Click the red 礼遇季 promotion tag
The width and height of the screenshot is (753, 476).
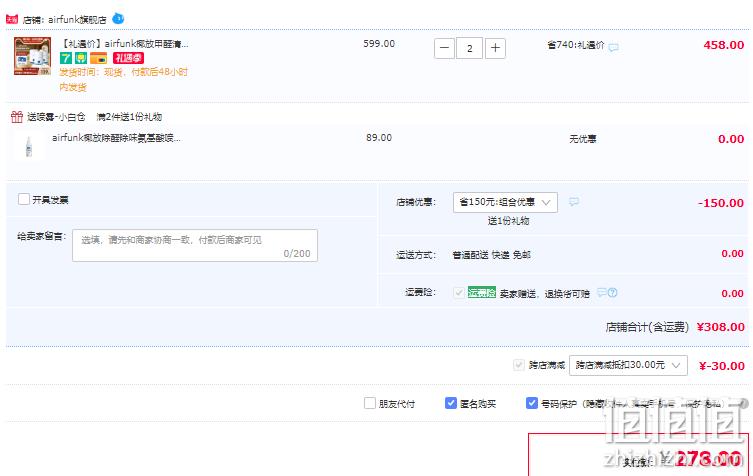[x=128, y=58]
